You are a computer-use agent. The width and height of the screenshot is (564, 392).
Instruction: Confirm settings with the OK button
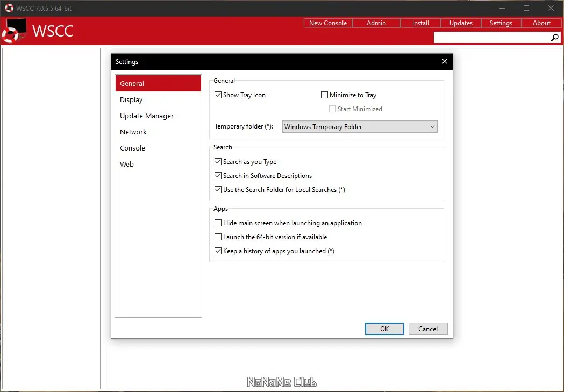click(384, 329)
